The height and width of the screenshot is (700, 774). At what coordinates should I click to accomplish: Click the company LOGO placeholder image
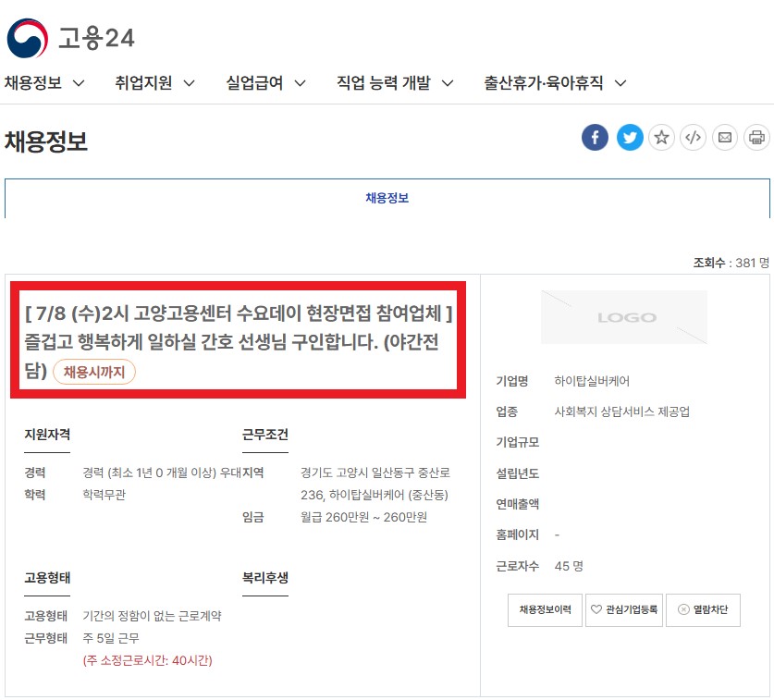(624, 317)
